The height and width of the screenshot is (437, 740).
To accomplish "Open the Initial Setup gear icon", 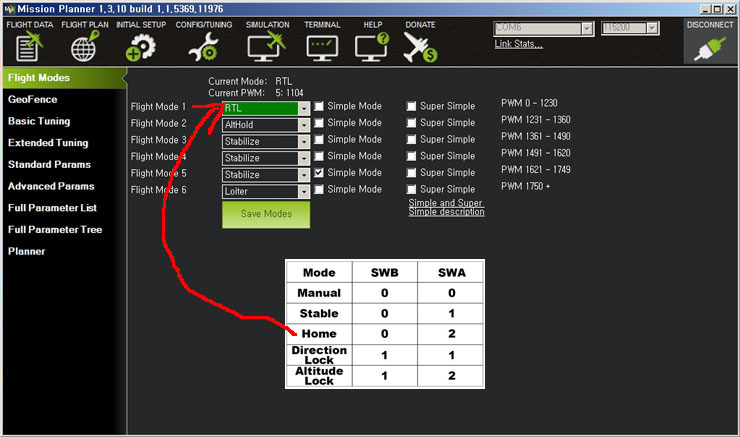I will pos(141,48).
